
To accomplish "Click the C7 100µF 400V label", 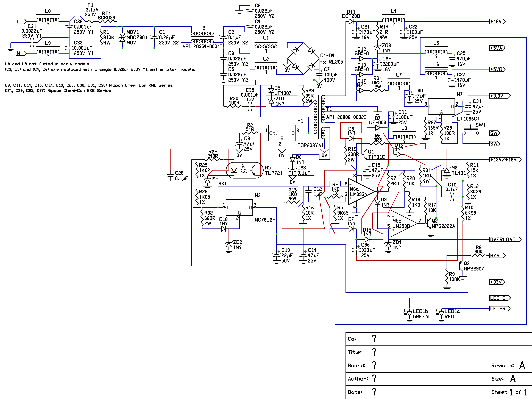I will pos(331,75).
